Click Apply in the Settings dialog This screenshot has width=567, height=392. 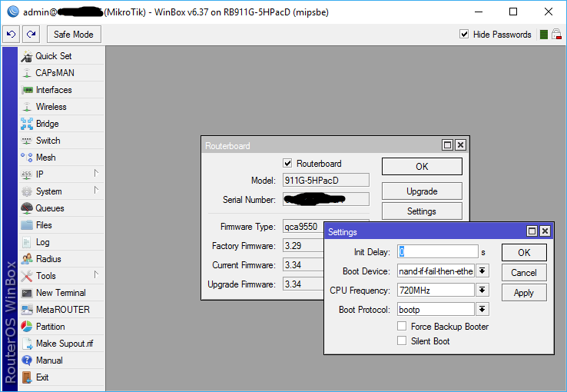pos(524,293)
